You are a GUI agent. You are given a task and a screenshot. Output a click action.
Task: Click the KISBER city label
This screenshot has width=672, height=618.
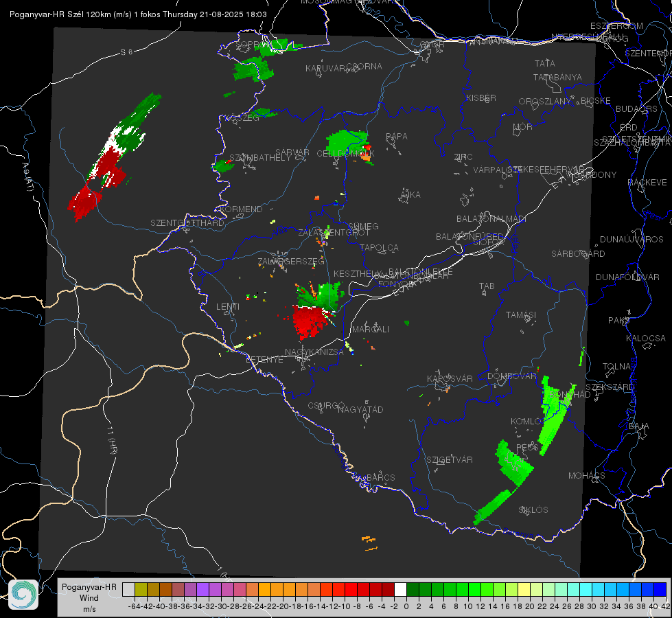pos(481,98)
